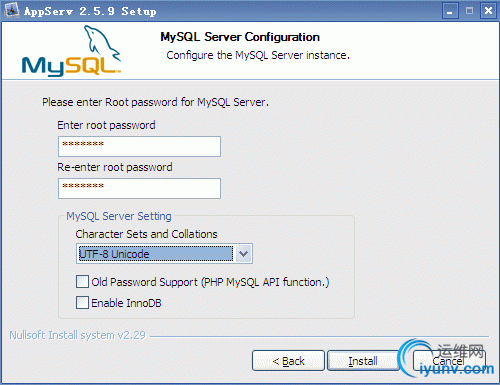Click the Enable InnoDB label text
500x385 pixels.
point(126,303)
